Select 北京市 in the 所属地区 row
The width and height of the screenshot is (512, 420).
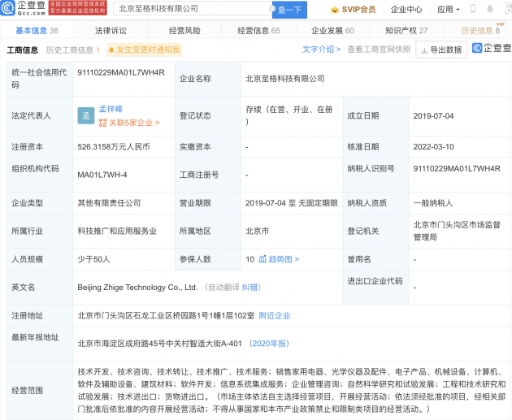pyautogui.click(x=258, y=231)
